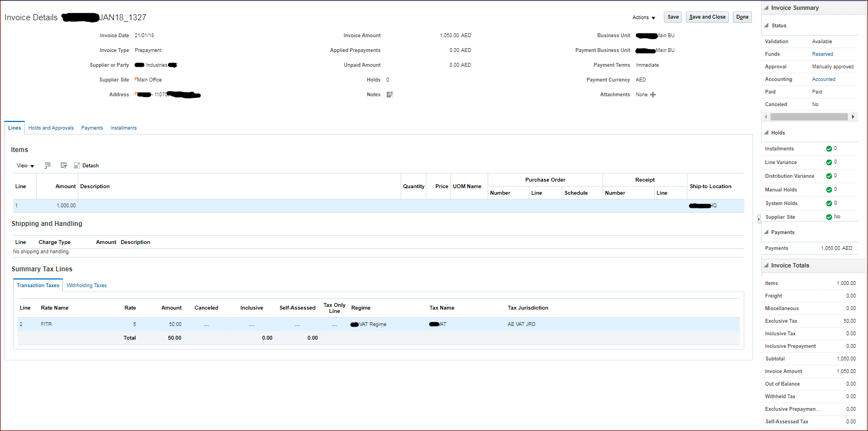Select the FITR tax line row
This screenshot has width=868, height=431.
379,324
